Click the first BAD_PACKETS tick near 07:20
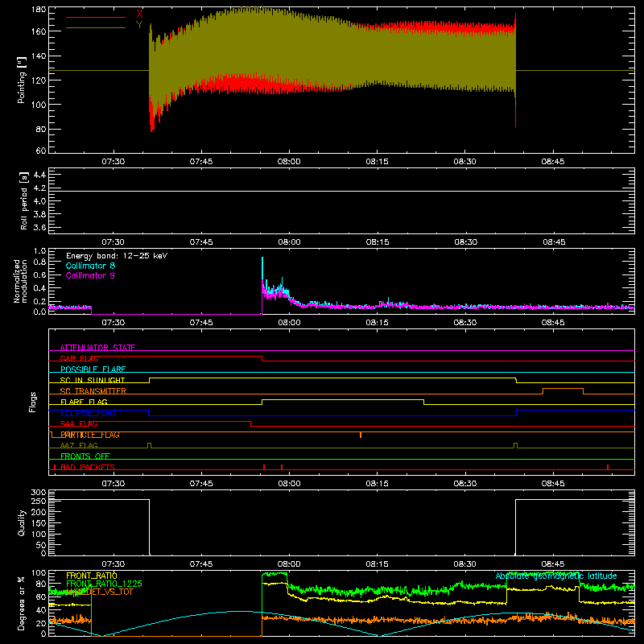Viewport: 644px width, 644px height. [55, 467]
